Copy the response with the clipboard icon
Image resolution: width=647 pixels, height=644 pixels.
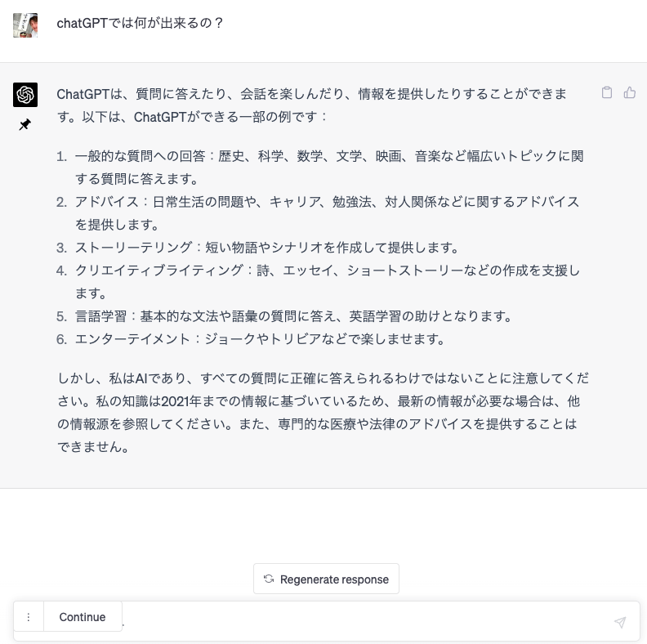pos(606,92)
